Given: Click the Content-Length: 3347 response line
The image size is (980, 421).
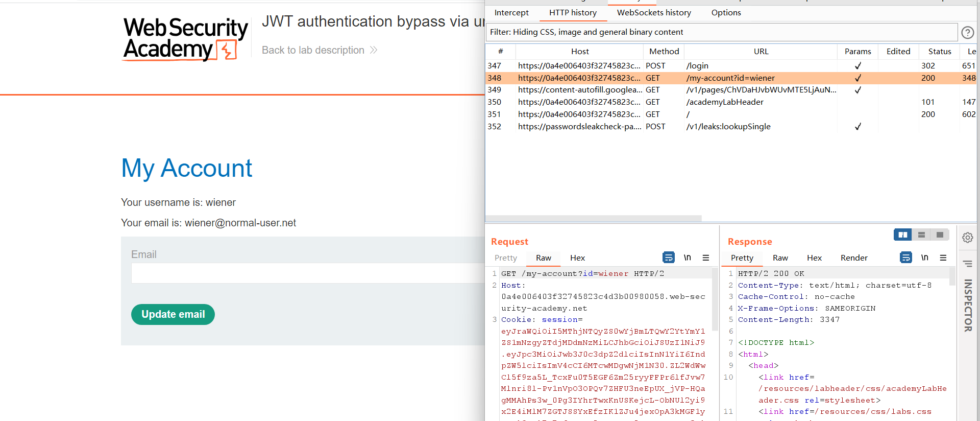Looking at the screenshot, I should tap(789, 320).
